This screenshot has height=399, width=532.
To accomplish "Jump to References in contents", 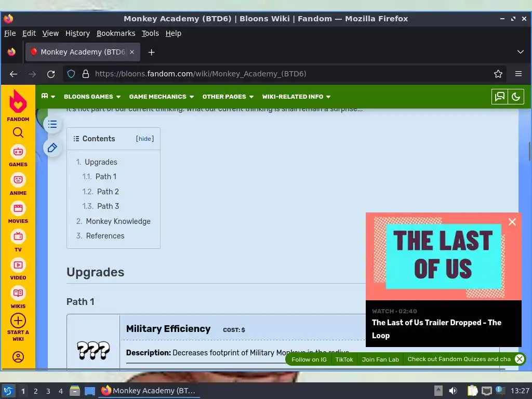I will pos(105,236).
